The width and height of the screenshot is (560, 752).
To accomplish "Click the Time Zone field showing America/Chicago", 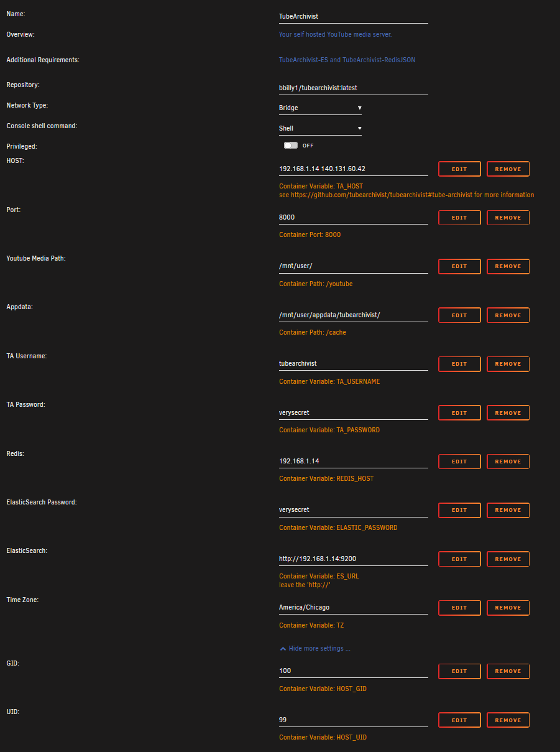I will [354, 608].
